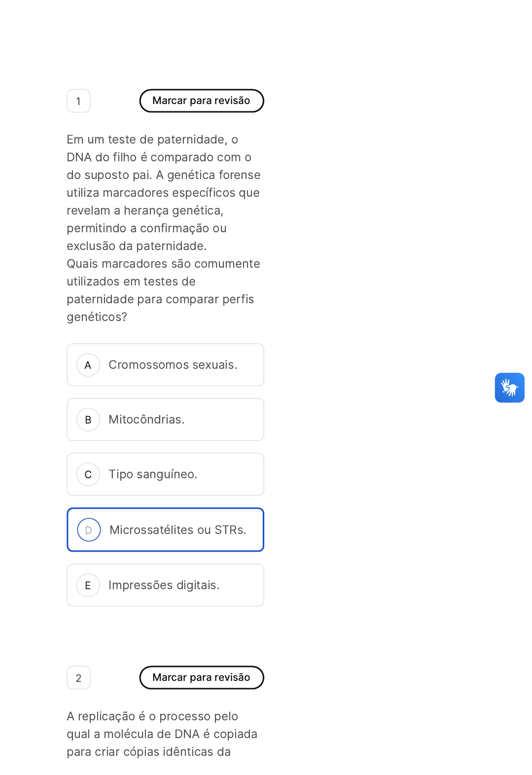Select radio circle A for Cromossomos sexuais
Viewport: 532px width, 775px height.
(x=88, y=365)
